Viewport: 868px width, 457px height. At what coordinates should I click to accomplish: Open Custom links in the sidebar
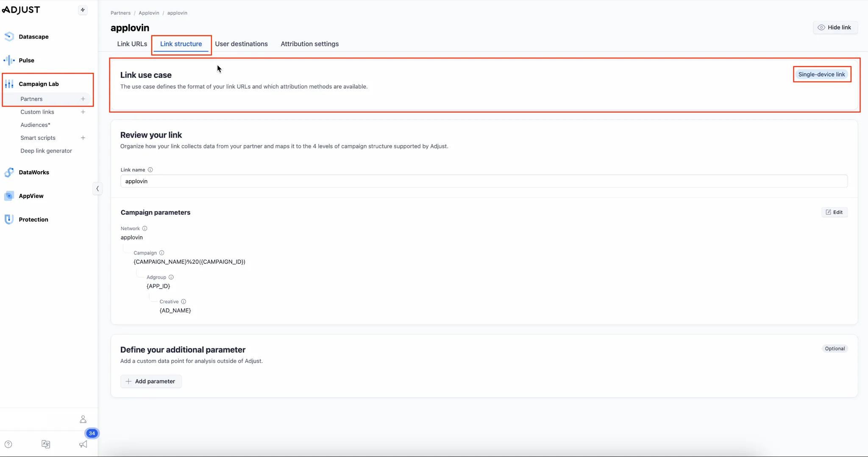click(37, 112)
